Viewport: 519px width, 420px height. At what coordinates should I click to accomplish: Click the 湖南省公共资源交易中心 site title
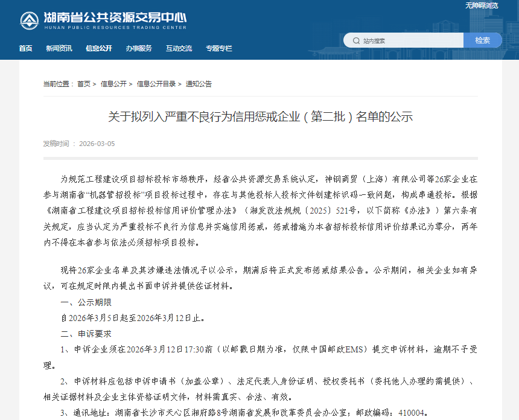point(115,17)
